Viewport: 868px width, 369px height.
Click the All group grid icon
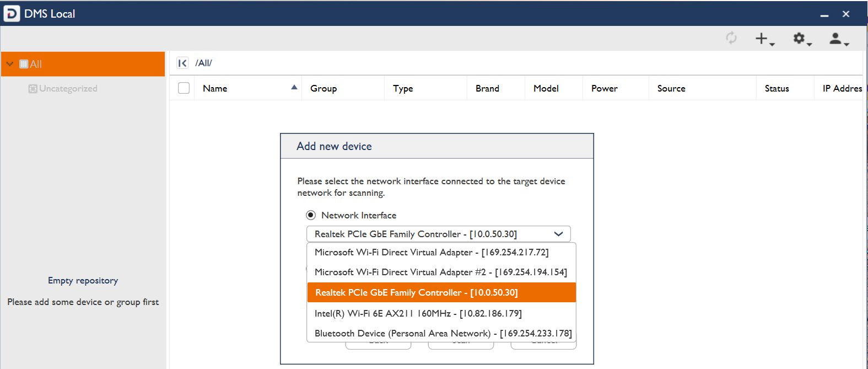[x=24, y=64]
